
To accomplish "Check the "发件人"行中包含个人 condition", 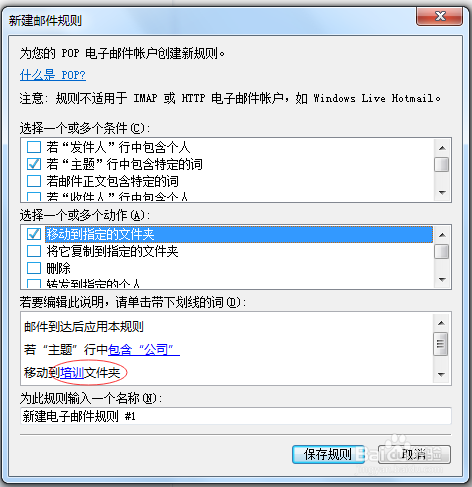I will click(x=34, y=147).
